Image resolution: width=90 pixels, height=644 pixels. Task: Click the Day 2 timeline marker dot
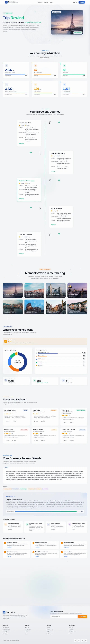(31, 153)
